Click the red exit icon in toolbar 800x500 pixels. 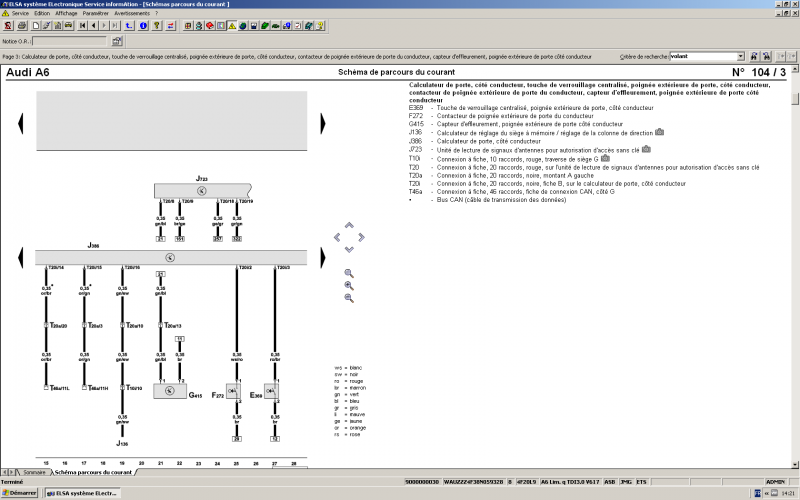click(8, 26)
